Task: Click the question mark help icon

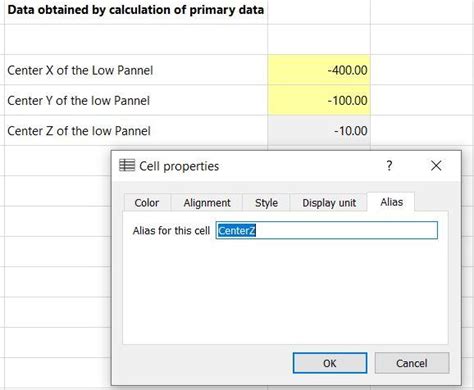Action: click(x=389, y=165)
